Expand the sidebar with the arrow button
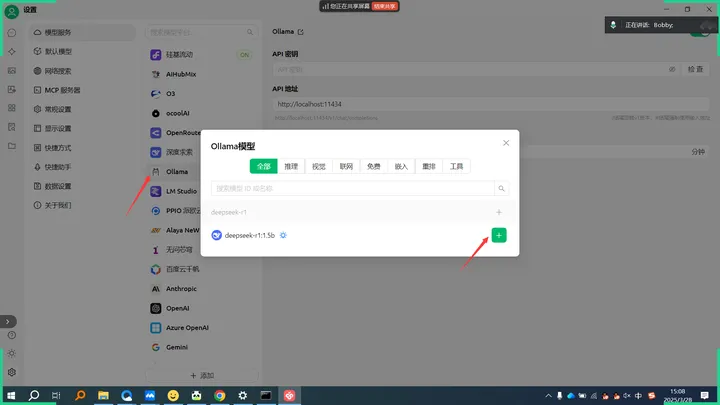Image resolution: width=720 pixels, height=405 pixels. 8,321
